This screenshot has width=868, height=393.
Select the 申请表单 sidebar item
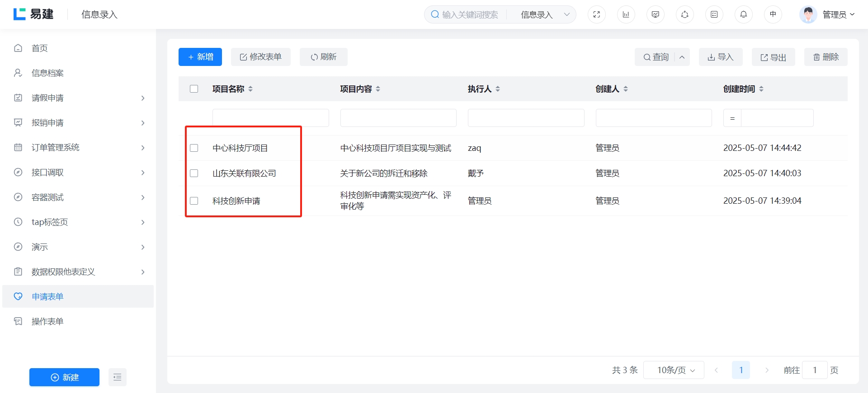(x=78, y=297)
